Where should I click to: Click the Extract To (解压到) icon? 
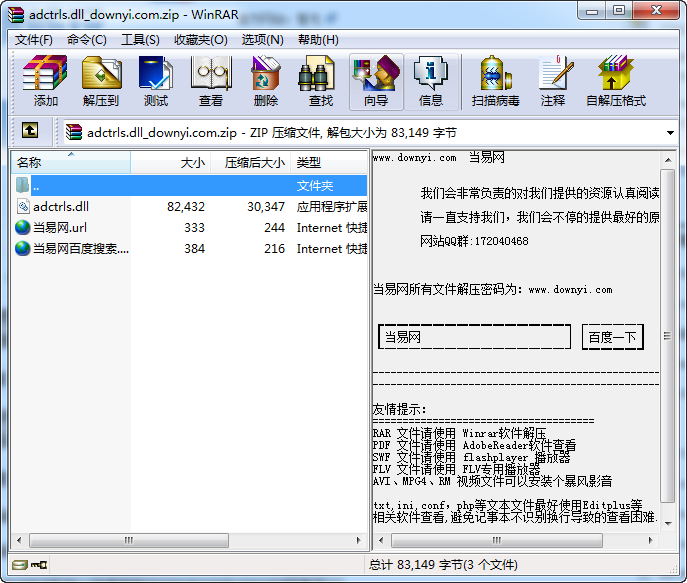pyautogui.click(x=101, y=81)
